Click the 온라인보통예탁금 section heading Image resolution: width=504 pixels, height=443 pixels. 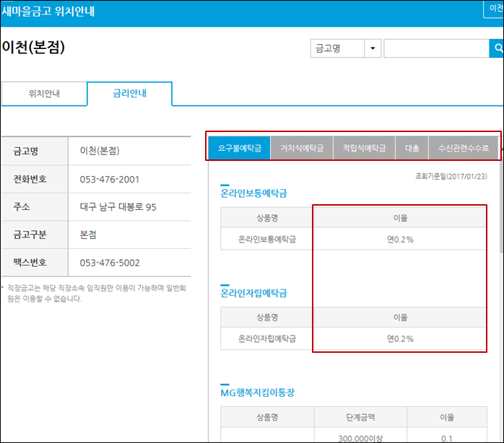click(253, 193)
